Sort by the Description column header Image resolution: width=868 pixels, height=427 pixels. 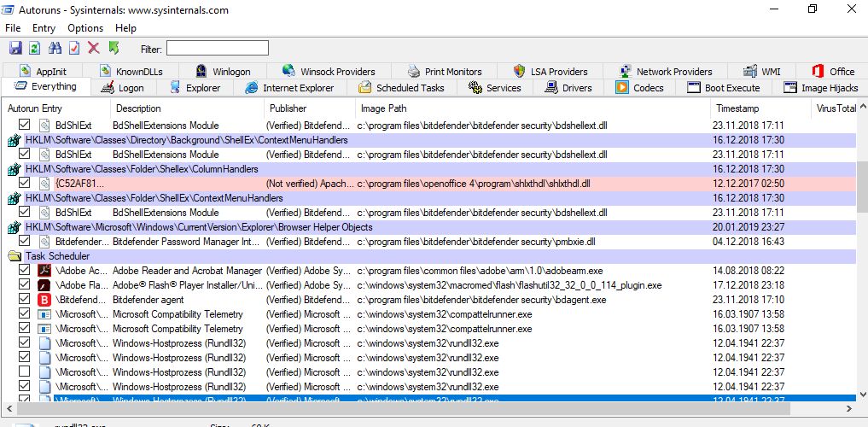187,108
